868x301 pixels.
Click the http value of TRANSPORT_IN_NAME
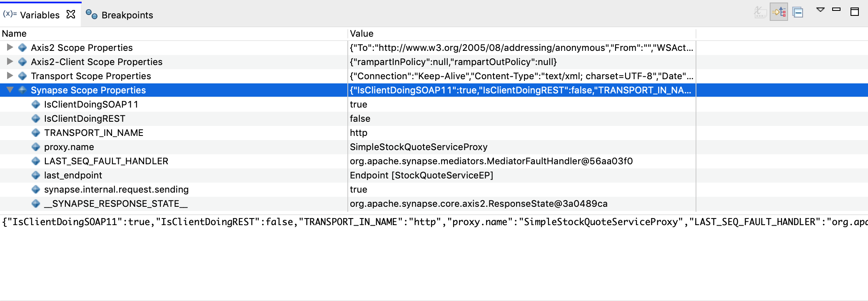click(x=359, y=133)
